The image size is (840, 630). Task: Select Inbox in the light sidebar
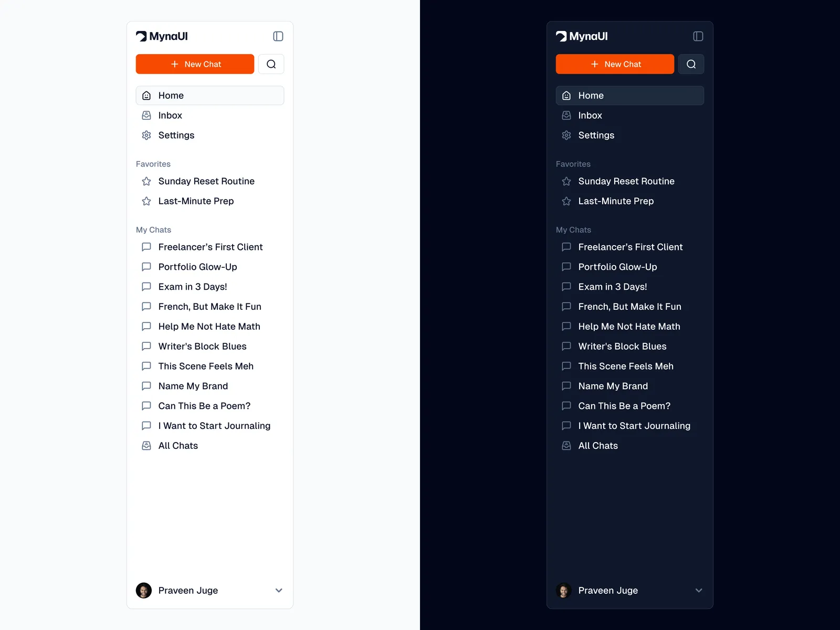click(x=210, y=115)
